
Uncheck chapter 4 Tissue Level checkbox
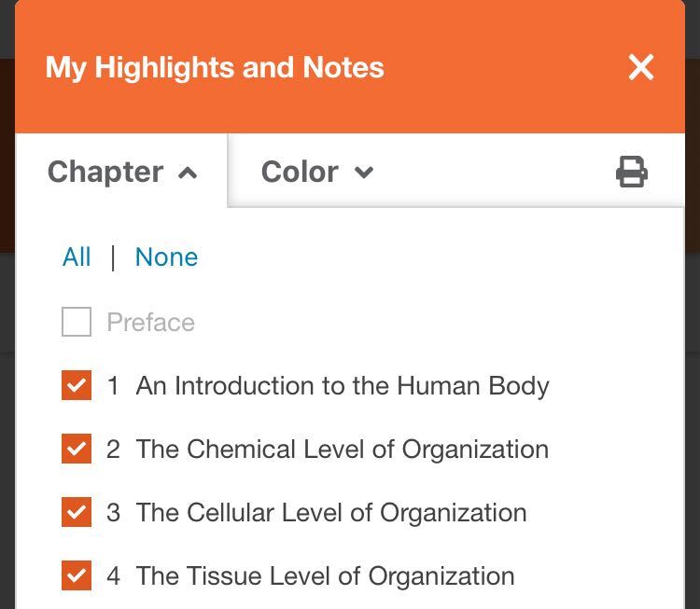pos(77,575)
